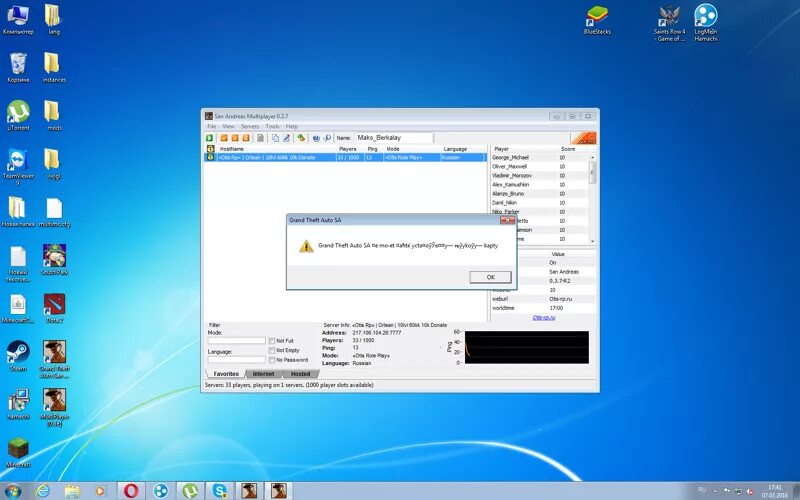Sort servers by Ping column header
The image size is (800, 500).
pyautogui.click(x=373, y=149)
